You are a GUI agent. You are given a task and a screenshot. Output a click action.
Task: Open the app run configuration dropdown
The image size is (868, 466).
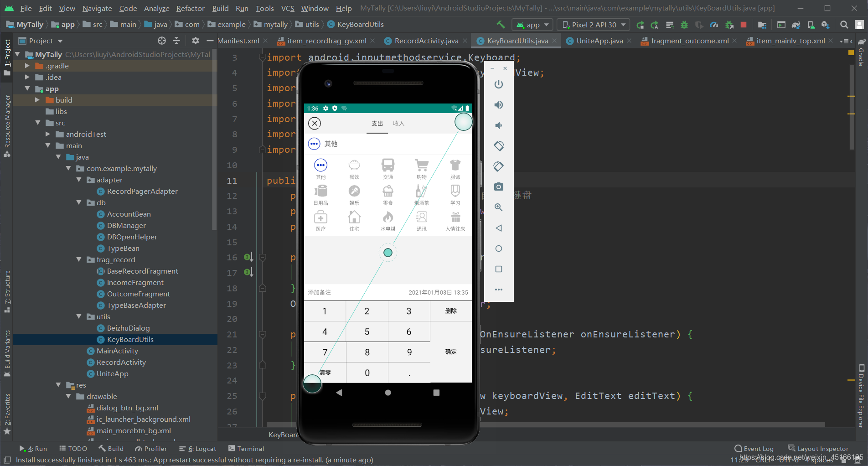click(x=532, y=25)
